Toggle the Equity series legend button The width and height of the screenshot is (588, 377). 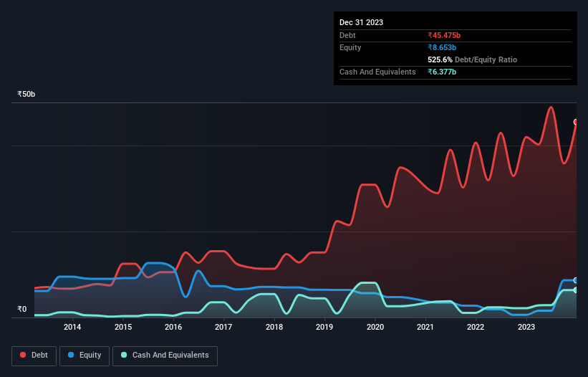coord(85,355)
